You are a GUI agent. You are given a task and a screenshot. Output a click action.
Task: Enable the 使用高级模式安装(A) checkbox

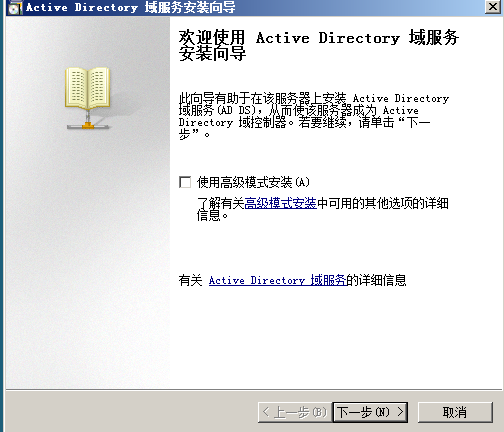pos(185,182)
